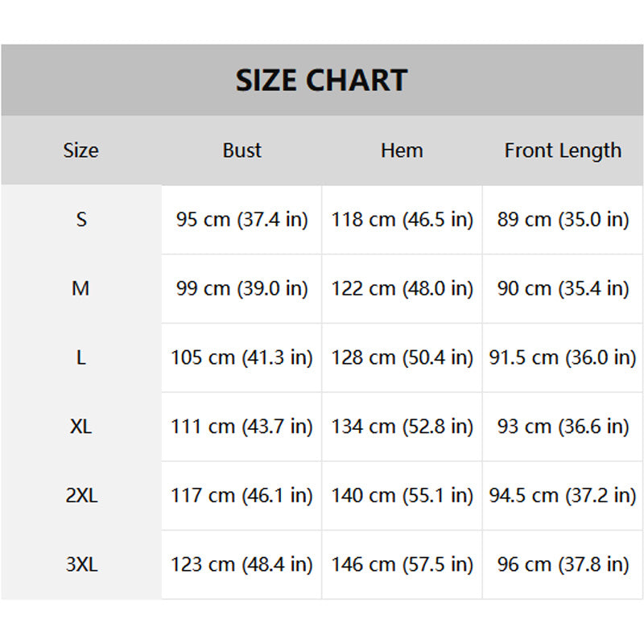Select the 123 cm bust cell
The width and height of the screenshot is (644, 644).
pos(242,564)
